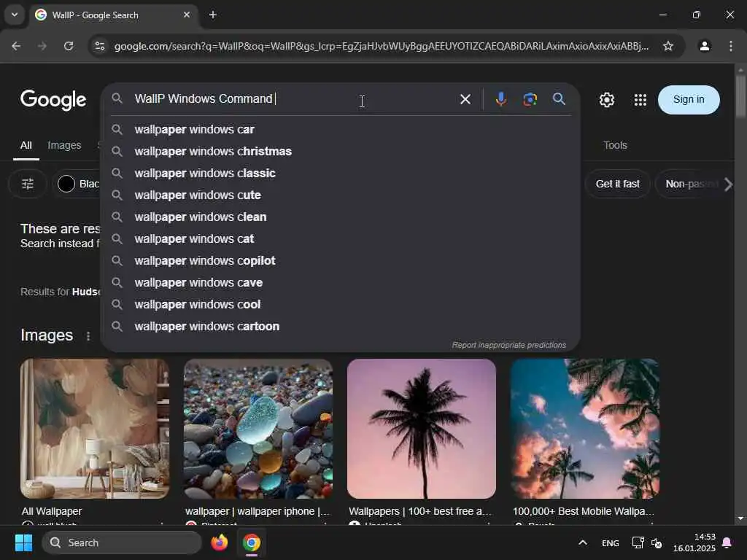Click the address bar URL
The width and height of the screenshot is (747, 560).
click(x=381, y=46)
